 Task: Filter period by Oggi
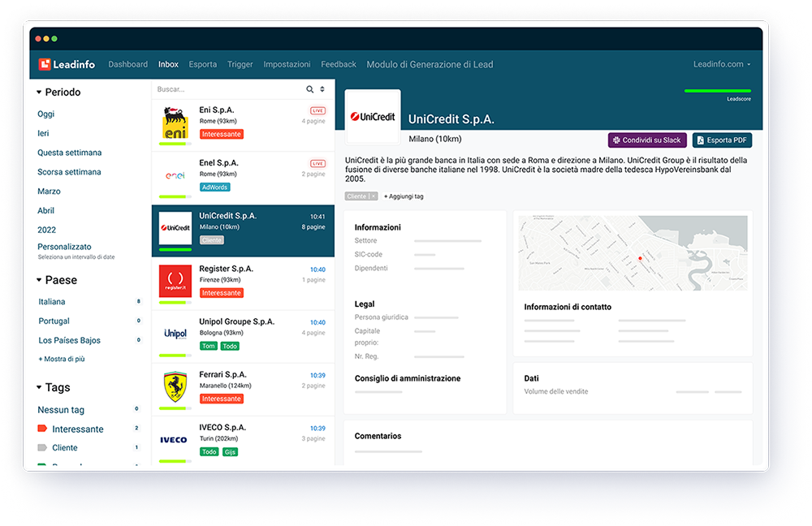pos(45,114)
